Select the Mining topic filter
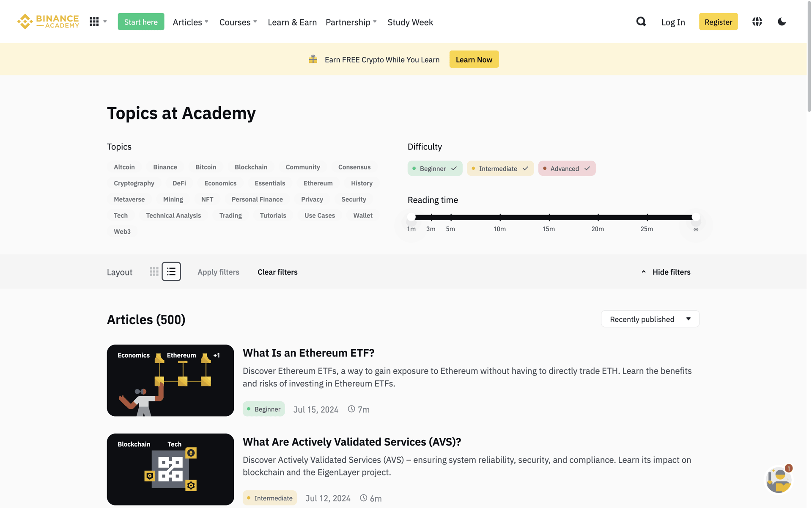The height and width of the screenshot is (508, 812). (x=173, y=199)
